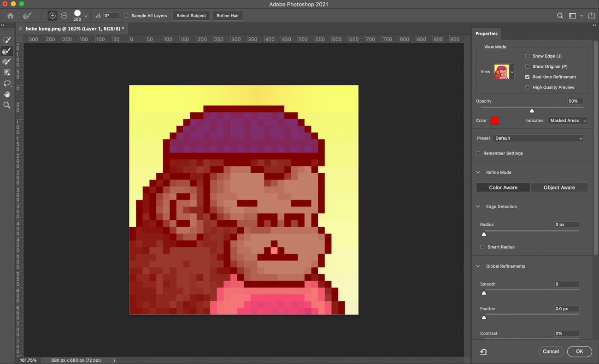The image size is (599, 364).
Task: Open the brush size dropdown
Action: point(86,15)
